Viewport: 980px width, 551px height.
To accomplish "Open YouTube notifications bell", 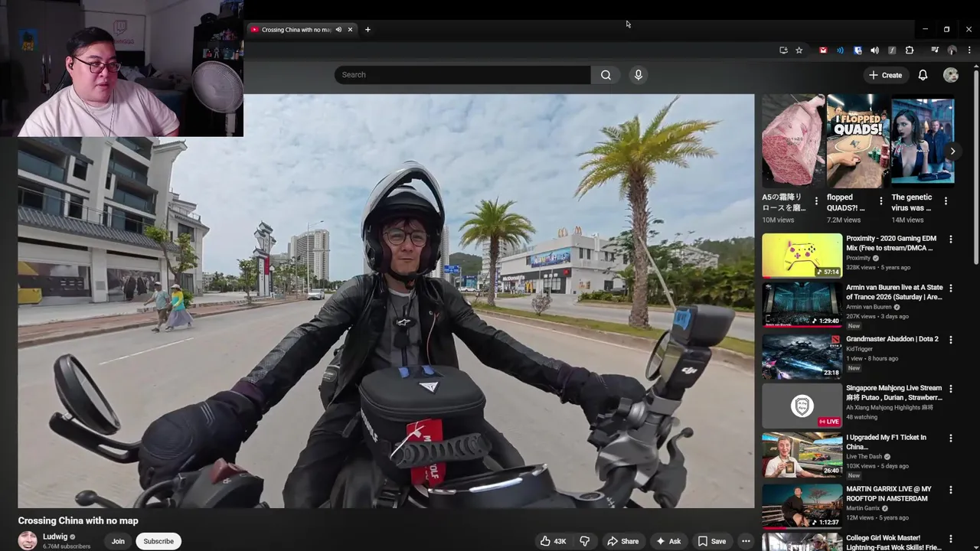I will coord(923,75).
